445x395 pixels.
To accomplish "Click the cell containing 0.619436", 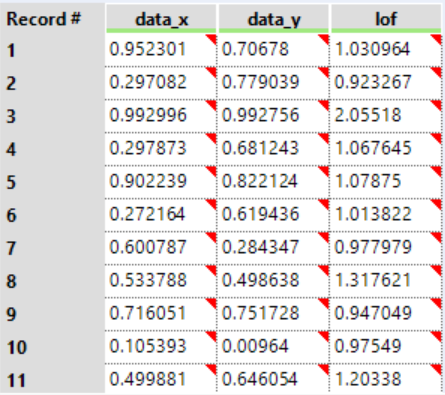I will (x=273, y=215).
